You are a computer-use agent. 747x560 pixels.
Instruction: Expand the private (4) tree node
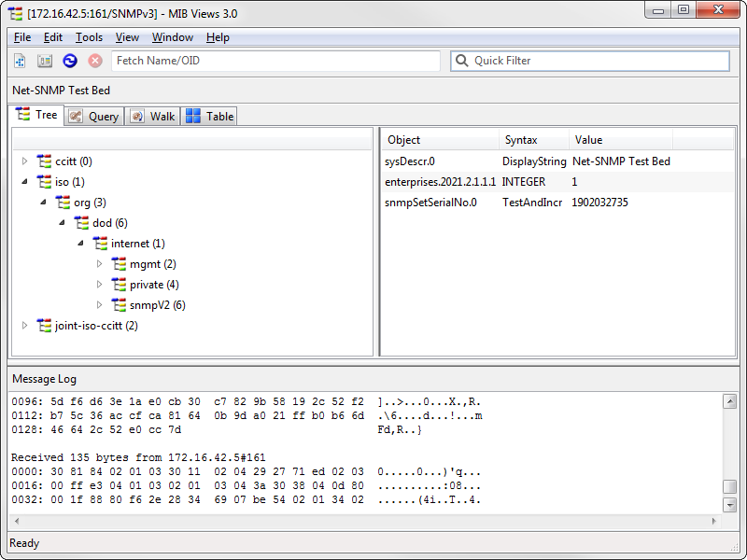99,285
